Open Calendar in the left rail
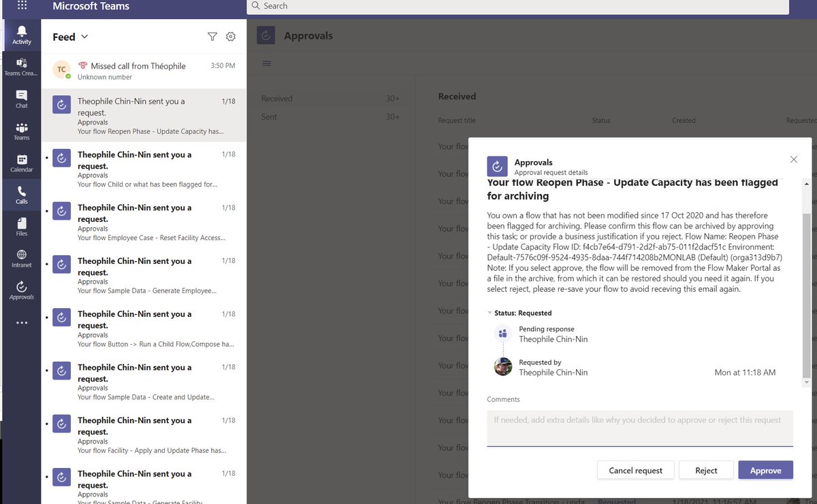817x504 pixels. click(x=22, y=163)
